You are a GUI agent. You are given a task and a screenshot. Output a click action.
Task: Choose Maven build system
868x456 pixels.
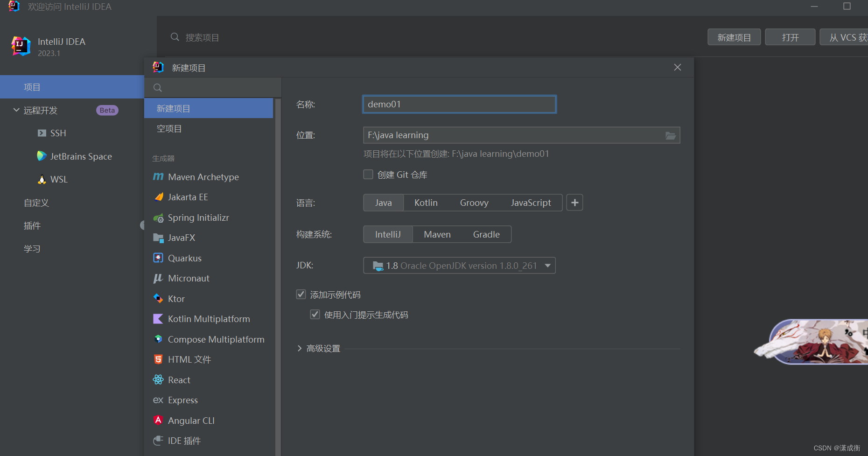[x=437, y=234]
